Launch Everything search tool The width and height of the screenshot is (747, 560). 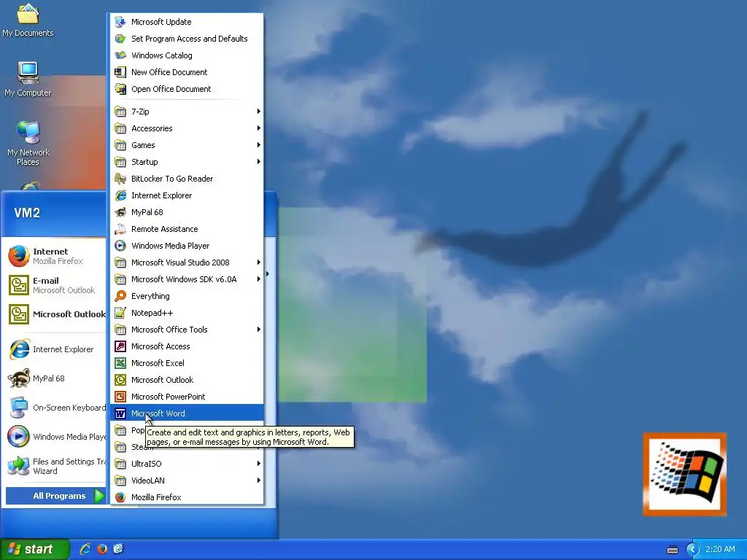coord(187,296)
